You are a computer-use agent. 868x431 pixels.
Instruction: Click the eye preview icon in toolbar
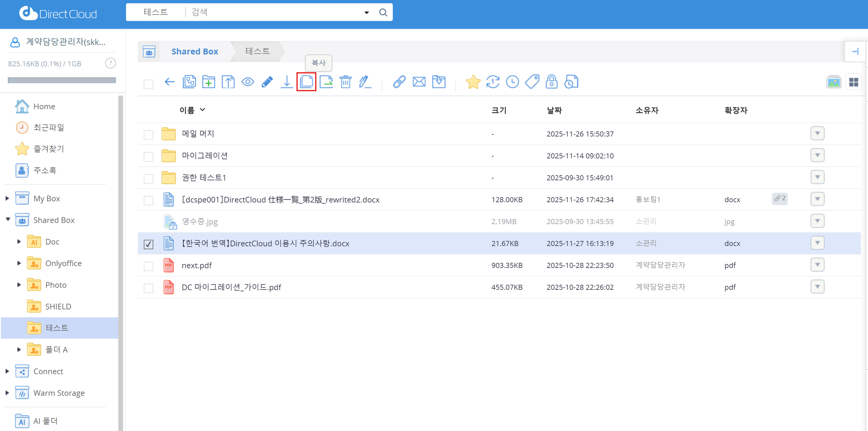tap(248, 82)
